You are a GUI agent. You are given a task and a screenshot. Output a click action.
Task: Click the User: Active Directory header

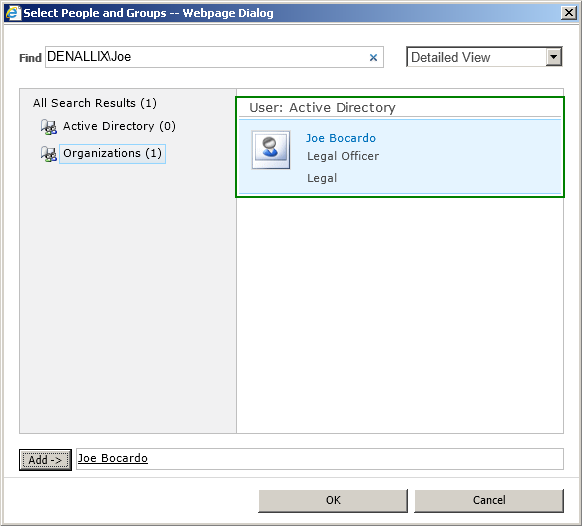[322, 108]
